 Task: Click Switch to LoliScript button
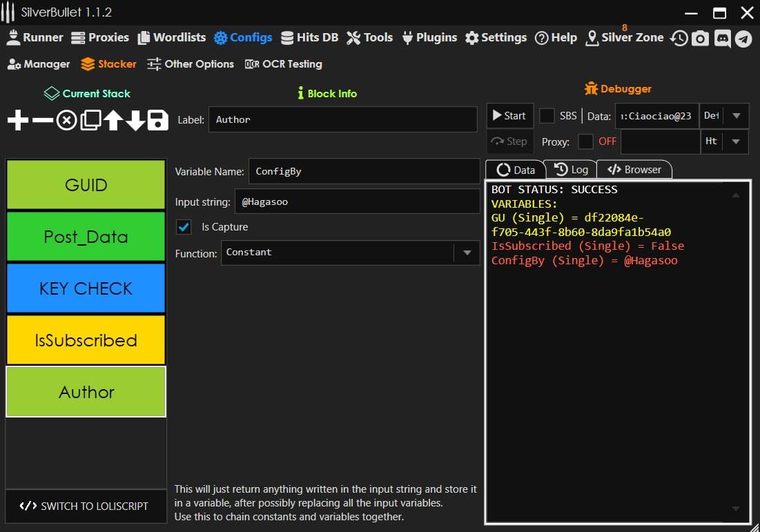pos(86,506)
